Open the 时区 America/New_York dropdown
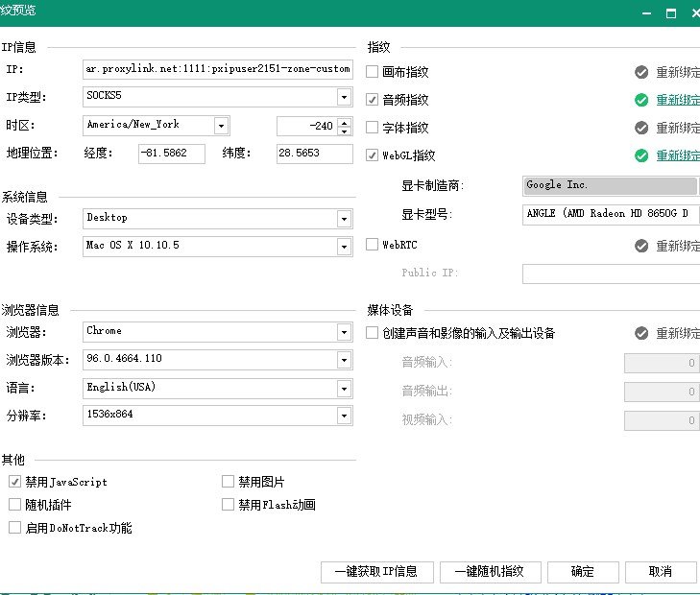This screenshot has width=700, height=595. 221,126
